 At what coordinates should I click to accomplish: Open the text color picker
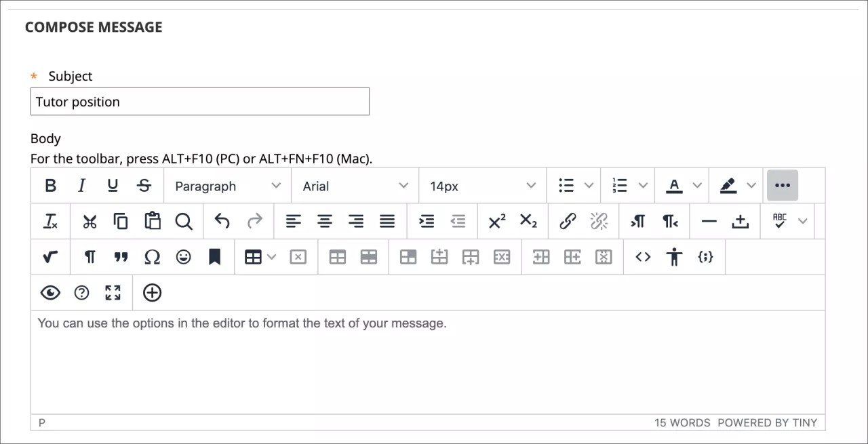pyautogui.click(x=679, y=185)
